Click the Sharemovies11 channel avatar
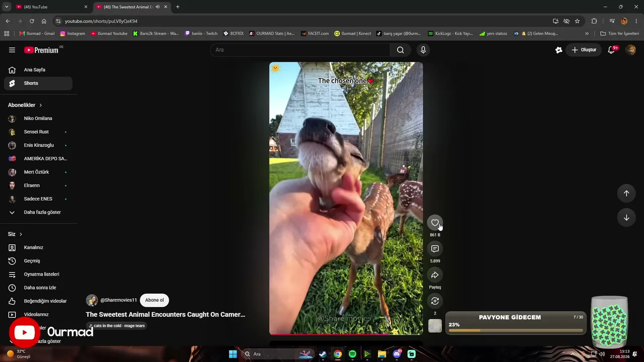Screen dimensions: 644x362 tap(92, 301)
